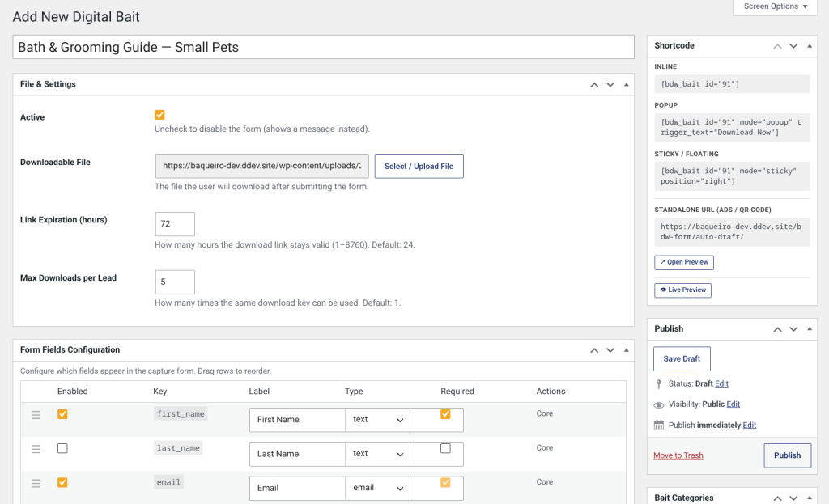The height and width of the screenshot is (504, 829).
Task: Move File & Settings panel up
Action: coord(594,84)
